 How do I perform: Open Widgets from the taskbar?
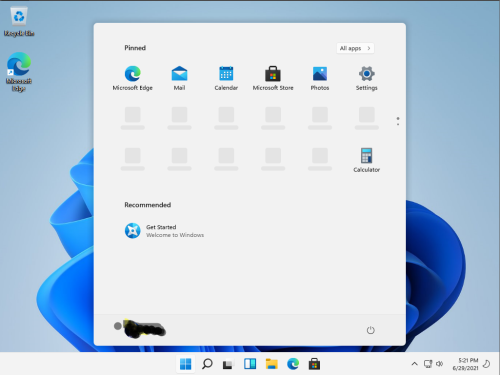coord(250,364)
